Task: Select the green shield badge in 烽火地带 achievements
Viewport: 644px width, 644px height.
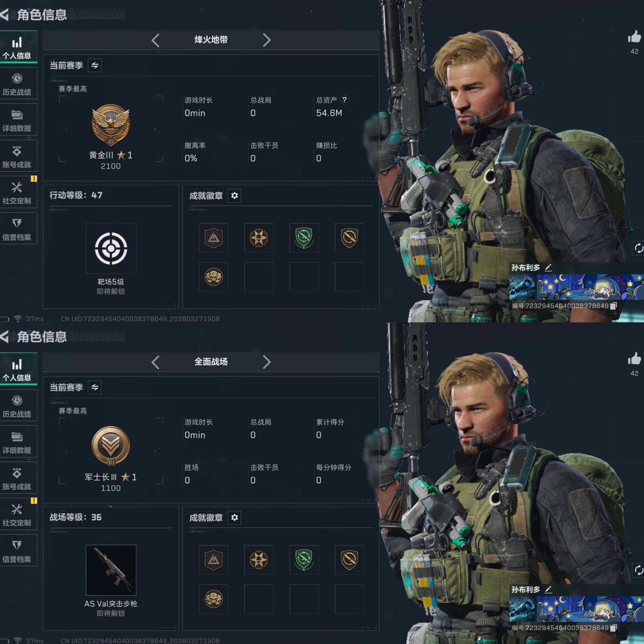Action: [x=304, y=238]
